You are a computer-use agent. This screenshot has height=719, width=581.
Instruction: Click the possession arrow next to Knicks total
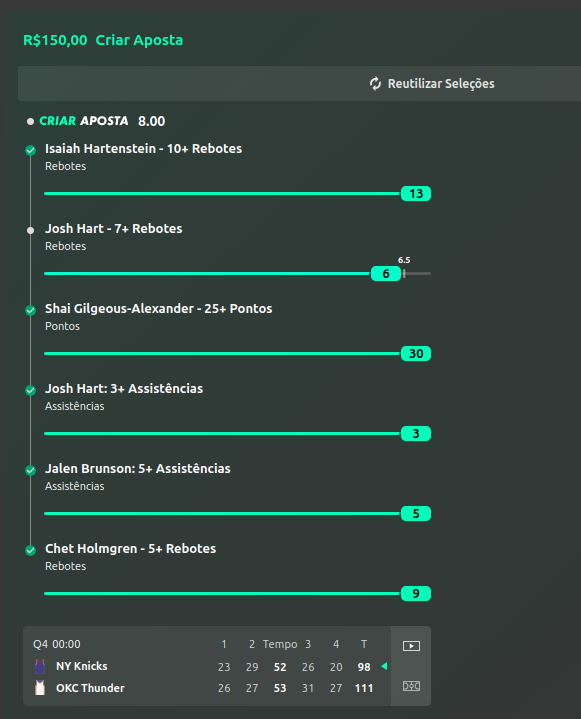tap(384, 666)
